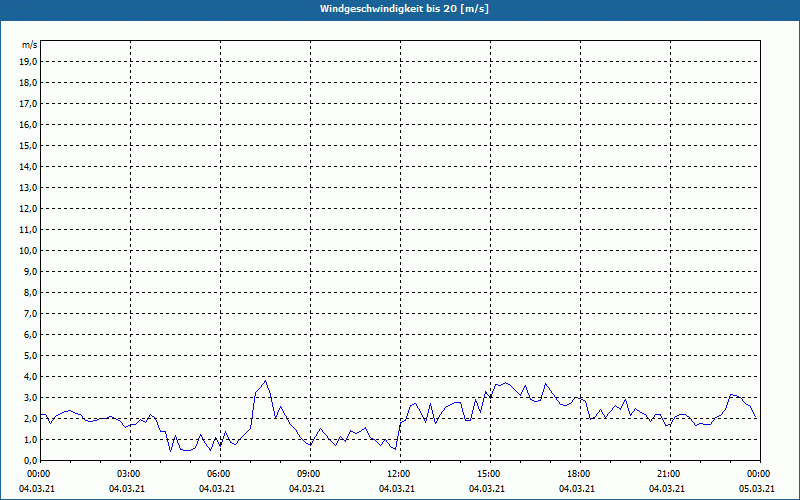
Task: Pick the "15,0" y-axis tick label
Action: click(28, 145)
